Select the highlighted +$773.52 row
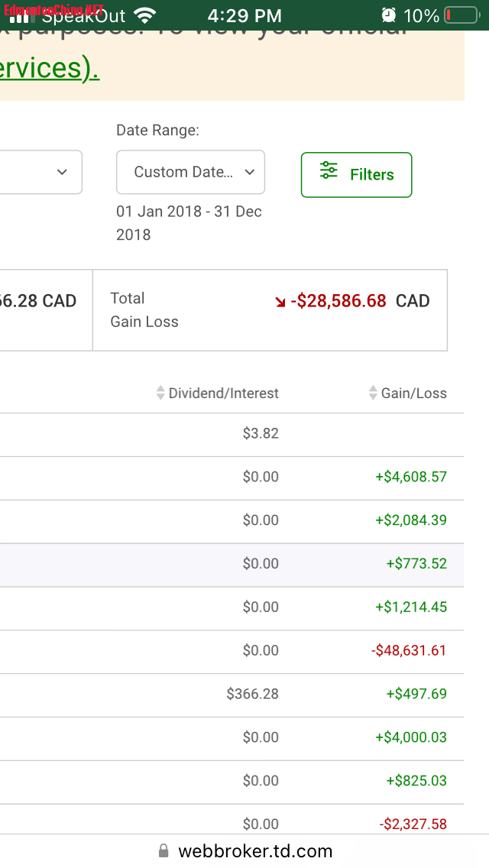This screenshot has height=868, width=489. pyautogui.click(x=229, y=564)
